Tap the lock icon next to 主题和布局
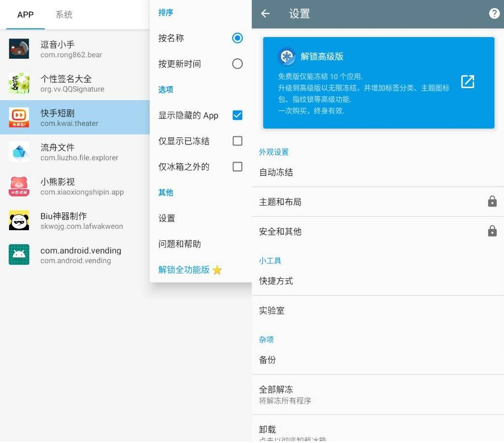This screenshot has height=443, width=504. (492, 201)
